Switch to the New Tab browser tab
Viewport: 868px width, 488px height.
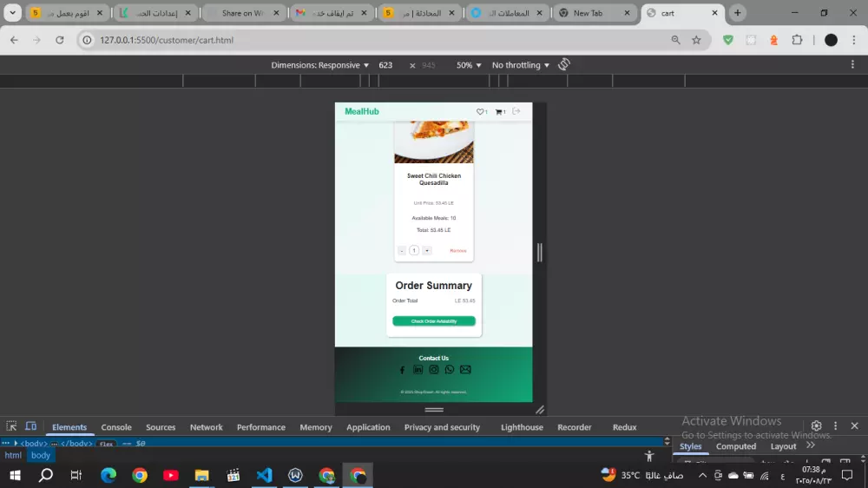tap(595, 13)
